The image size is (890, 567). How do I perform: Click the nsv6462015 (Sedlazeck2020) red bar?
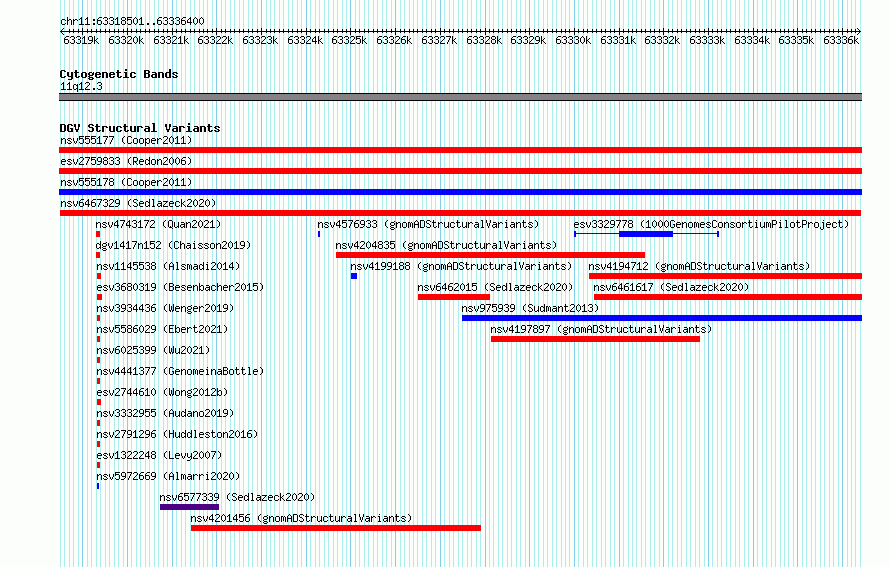(x=454, y=297)
